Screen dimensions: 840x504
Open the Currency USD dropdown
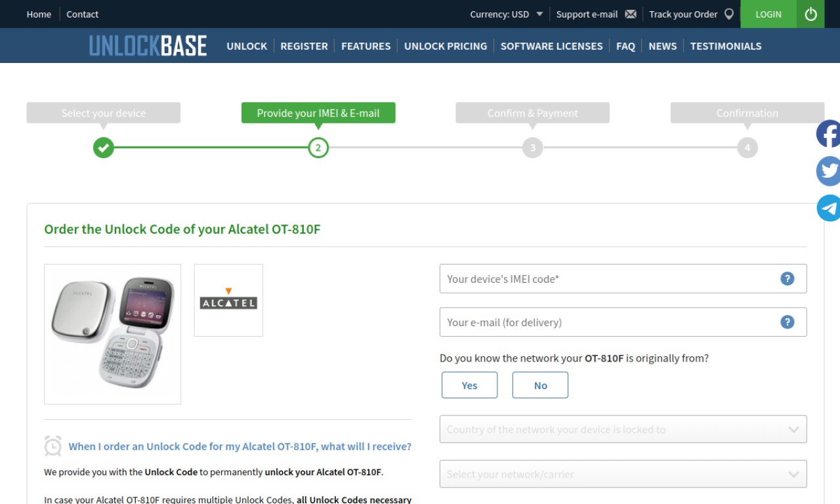507,14
